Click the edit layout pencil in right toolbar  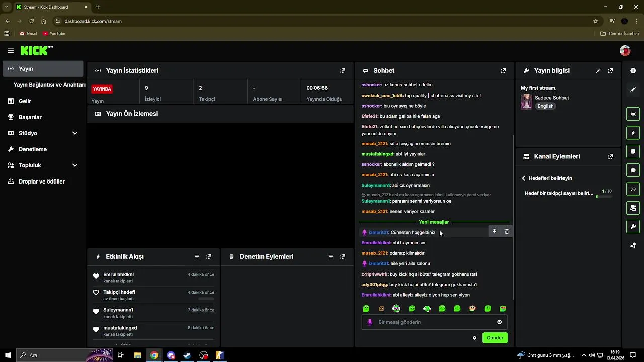633,89
